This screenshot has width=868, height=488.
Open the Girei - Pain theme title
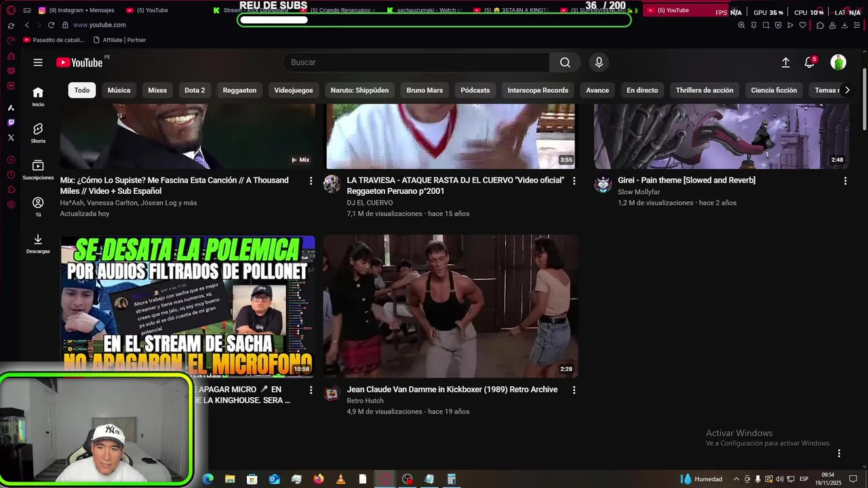[686, 180]
